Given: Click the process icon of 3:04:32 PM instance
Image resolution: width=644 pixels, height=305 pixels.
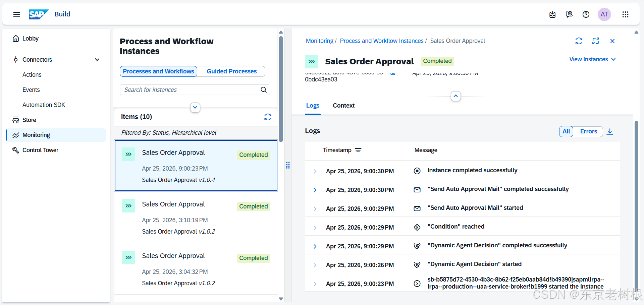Looking at the screenshot, I should coord(128,257).
